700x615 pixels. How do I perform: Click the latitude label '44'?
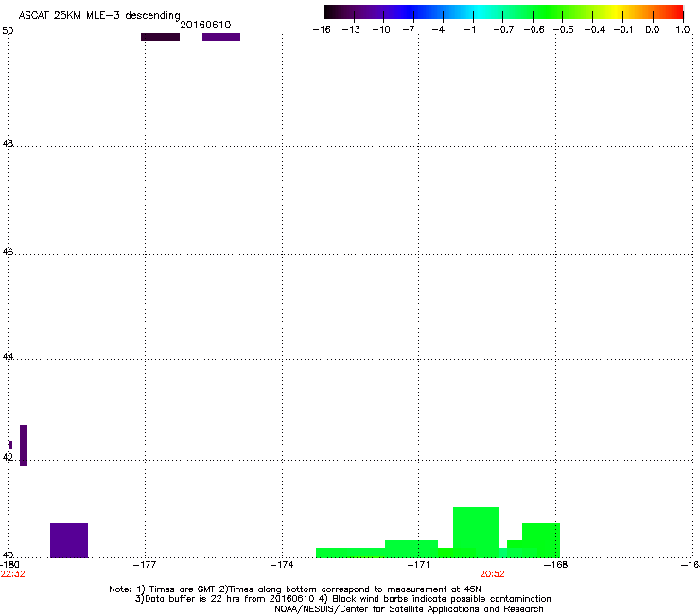coord(8,357)
